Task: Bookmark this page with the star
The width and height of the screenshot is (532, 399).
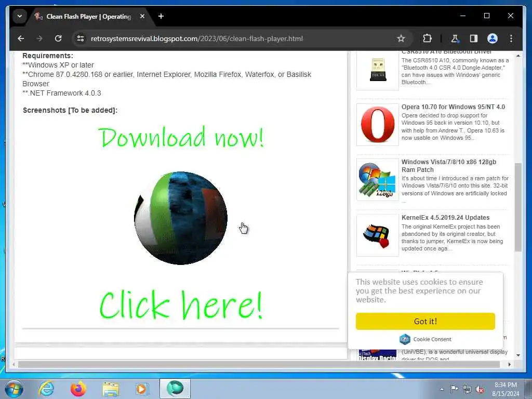Action: coord(401,38)
